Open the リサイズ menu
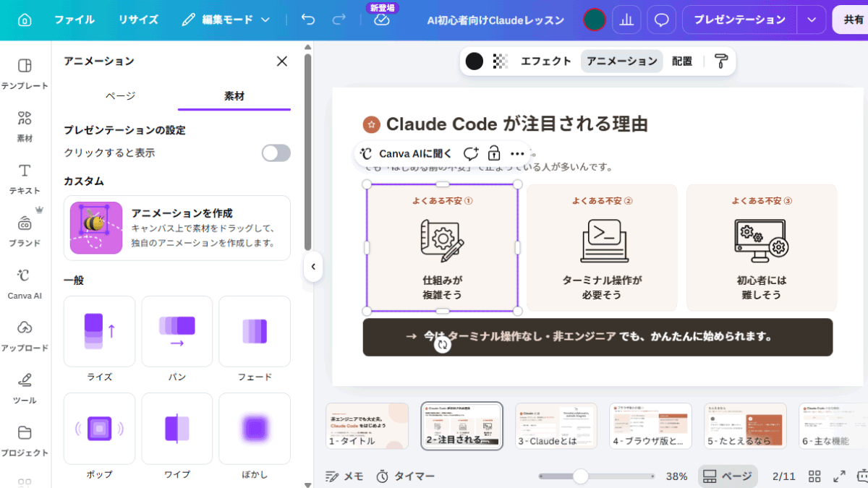 [x=138, y=20]
